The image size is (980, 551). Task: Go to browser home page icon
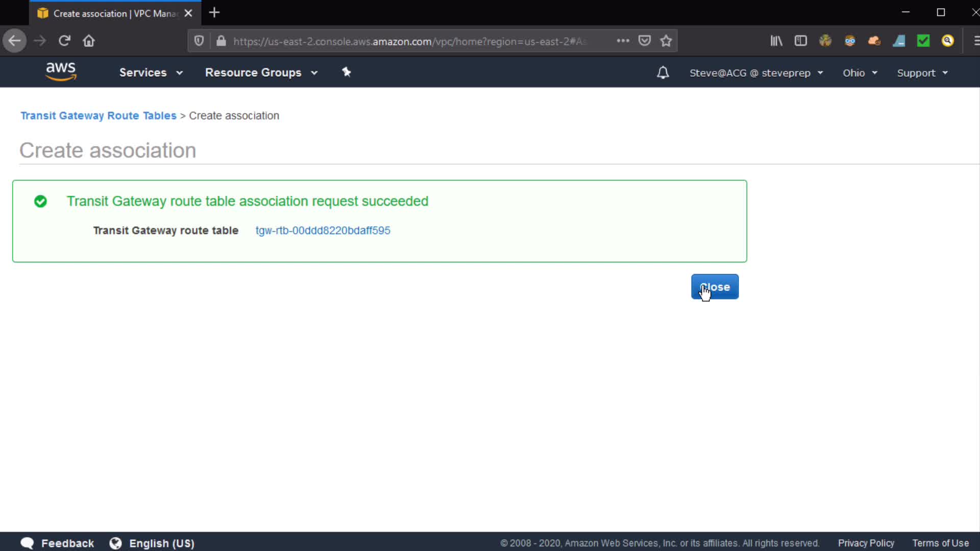(x=89, y=41)
